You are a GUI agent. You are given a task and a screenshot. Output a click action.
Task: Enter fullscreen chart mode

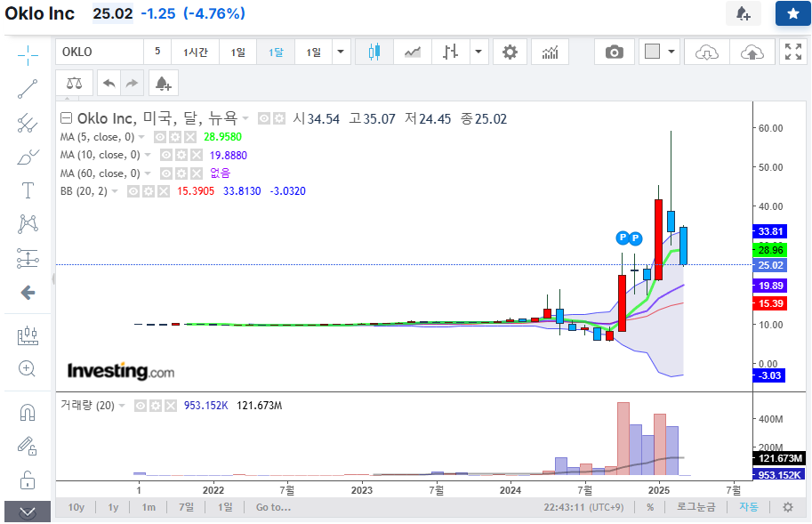[x=792, y=52]
